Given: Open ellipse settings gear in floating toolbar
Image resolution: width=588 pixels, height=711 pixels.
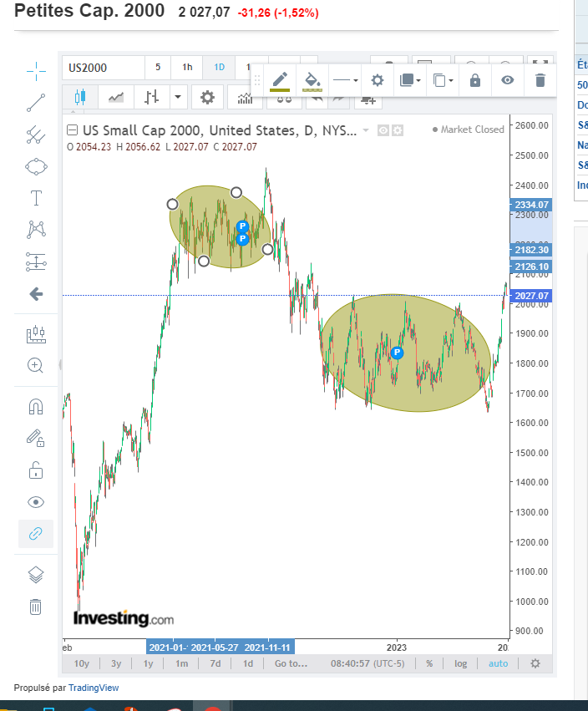Looking at the screenshot, I should tap(378, 81).
